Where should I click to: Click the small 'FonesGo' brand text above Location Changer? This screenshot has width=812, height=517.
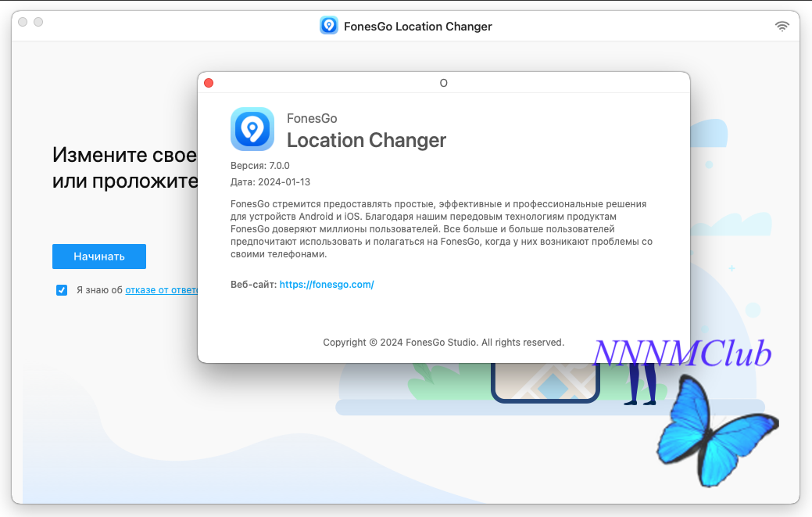point(312,119)
